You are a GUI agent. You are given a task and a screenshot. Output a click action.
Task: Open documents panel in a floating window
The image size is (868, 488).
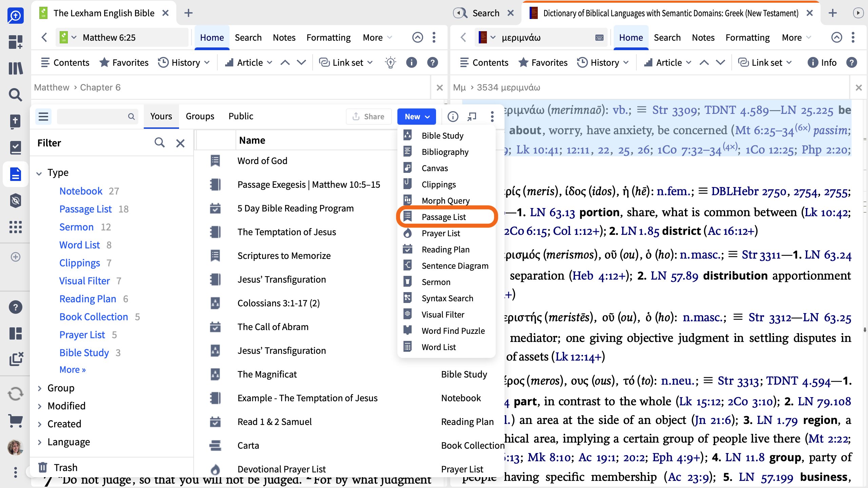point(472,117)
